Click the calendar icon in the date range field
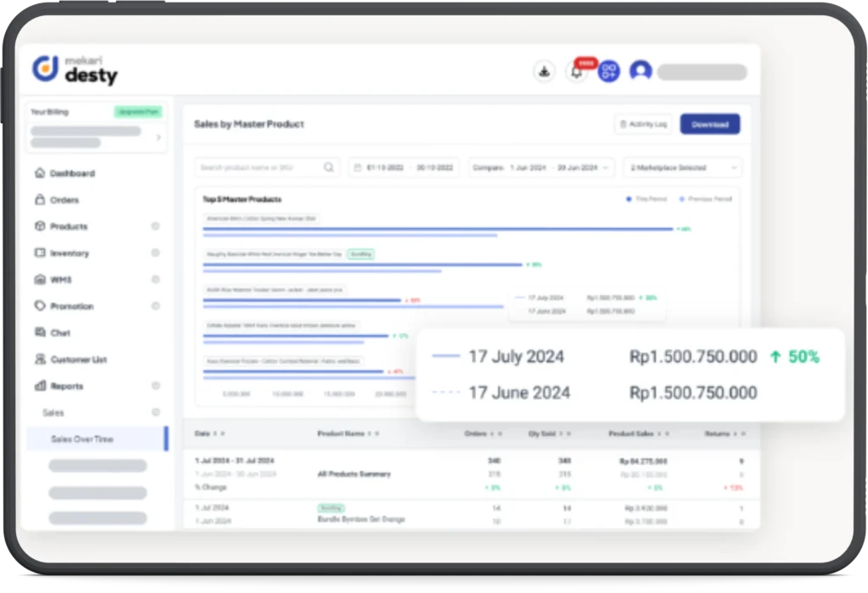This screenshot has width=868, height=593. (x=357, y=168)
